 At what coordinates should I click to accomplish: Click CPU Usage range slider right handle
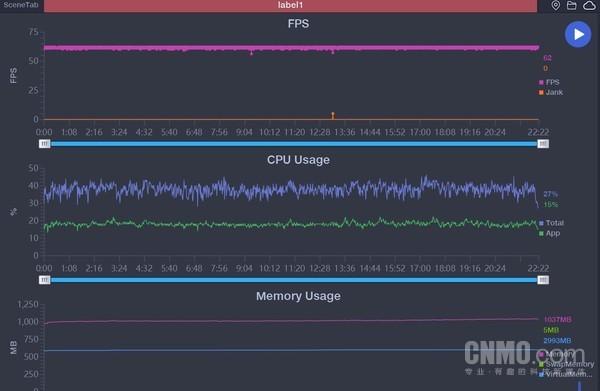[543, 280]
